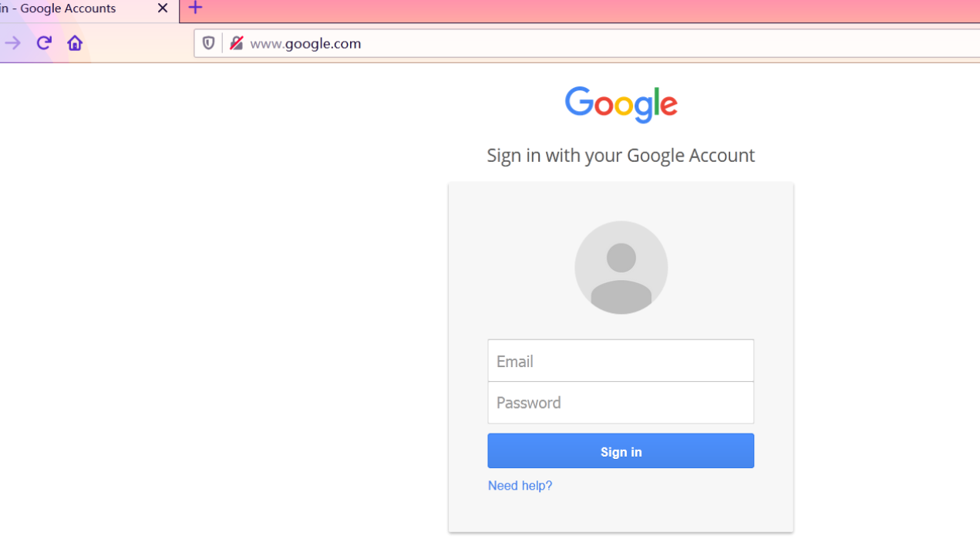Image resolution: width=980 pixels, height=543 pixels.
Task: Open the Need help? link
Action: point(520,485)
